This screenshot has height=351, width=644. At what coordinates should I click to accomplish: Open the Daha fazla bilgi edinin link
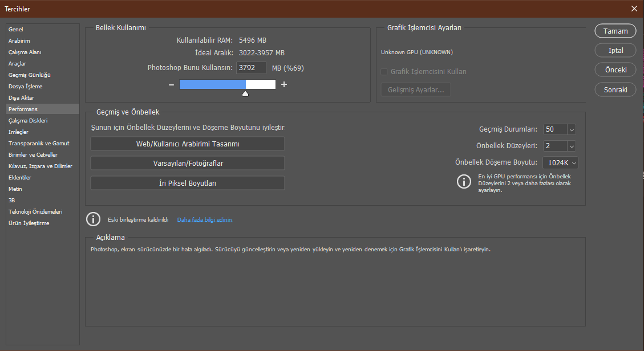pos(205,220)
